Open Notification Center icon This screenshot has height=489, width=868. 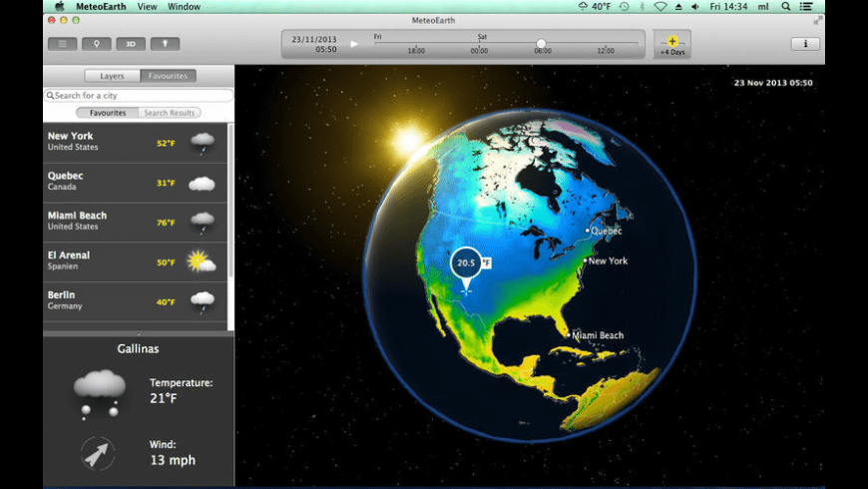(x=806, y=7)
